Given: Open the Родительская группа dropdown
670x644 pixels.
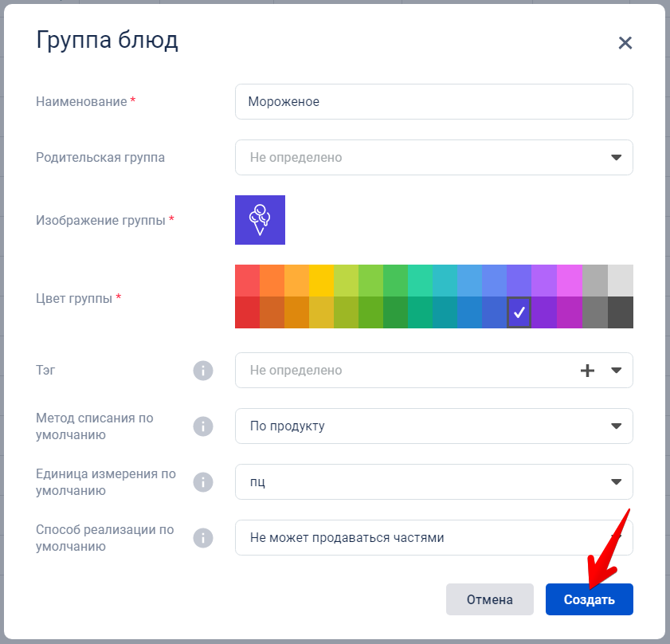Looking at the screenshot, I should [433, 157].
